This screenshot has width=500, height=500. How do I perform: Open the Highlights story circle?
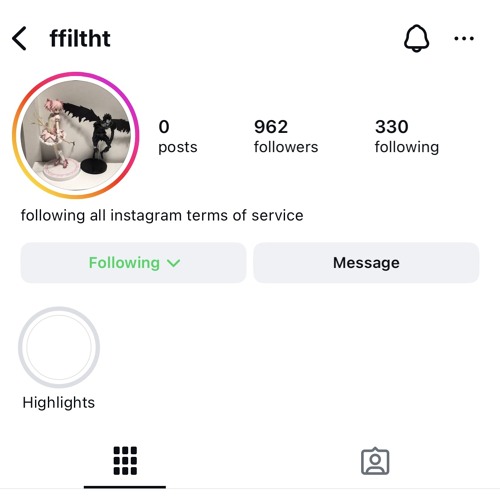click(59, 347)
